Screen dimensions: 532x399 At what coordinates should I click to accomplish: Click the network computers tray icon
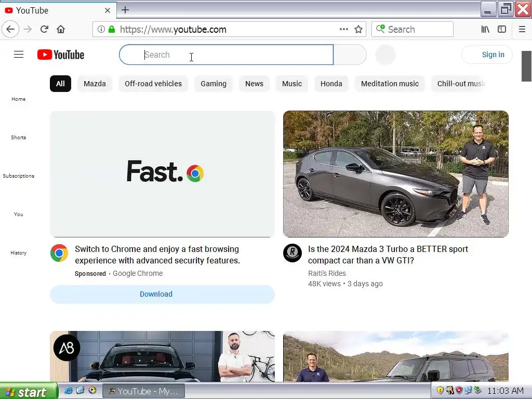pos(468,391)
